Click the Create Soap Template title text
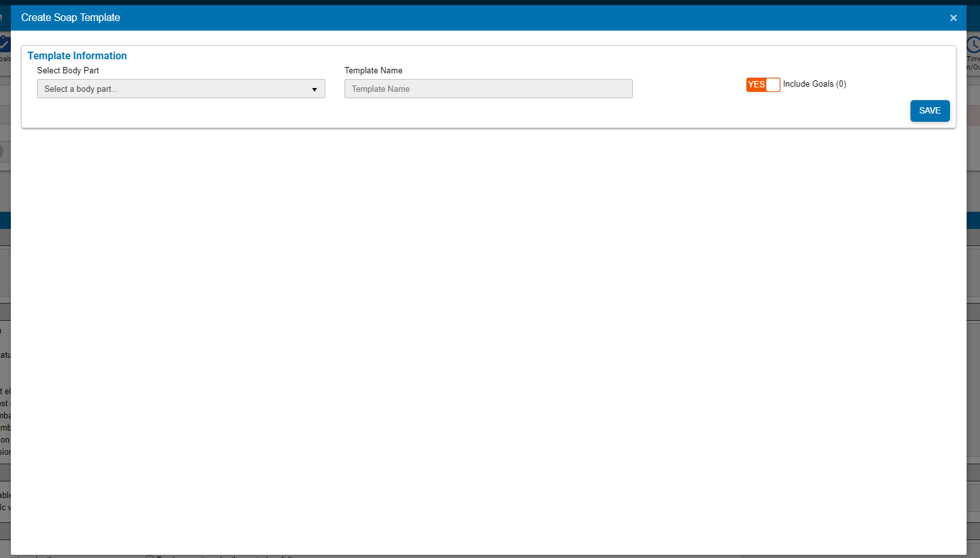Image resolution: width=980 pixels, height=558 pixels. 71,18
